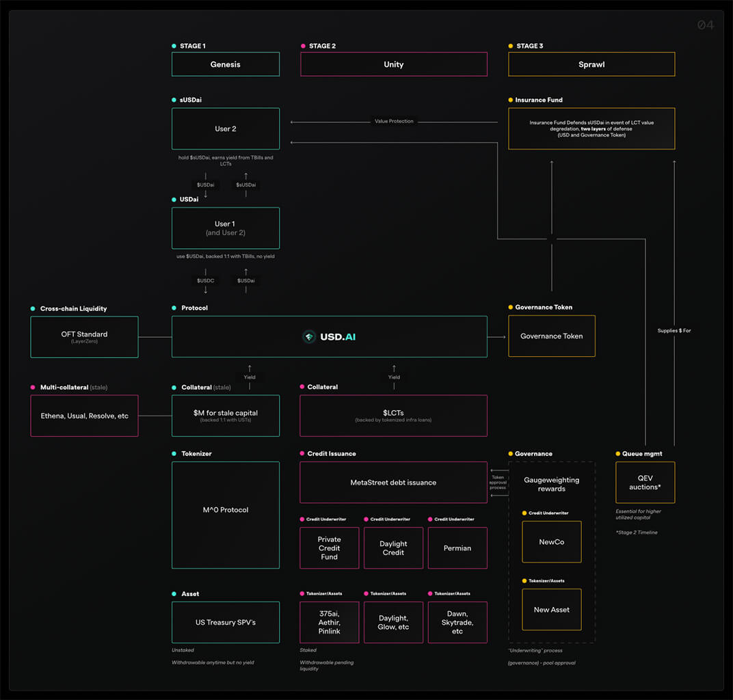Click the Insurance Fund description box
The width and height of the screenshot is (733, 700).
tap(591, 129)
